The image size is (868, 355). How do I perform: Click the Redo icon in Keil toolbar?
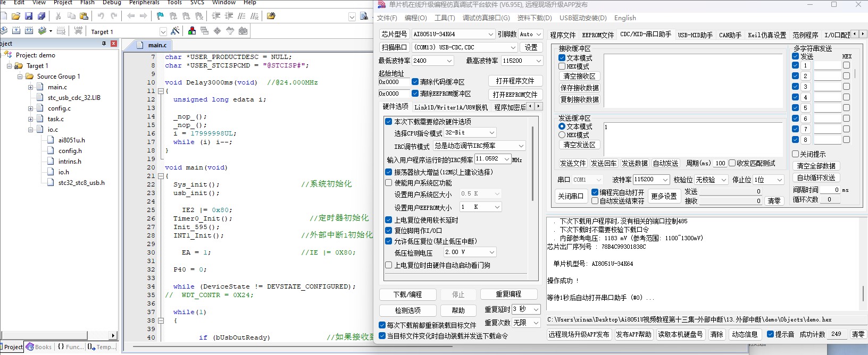(x=114, y=16)
